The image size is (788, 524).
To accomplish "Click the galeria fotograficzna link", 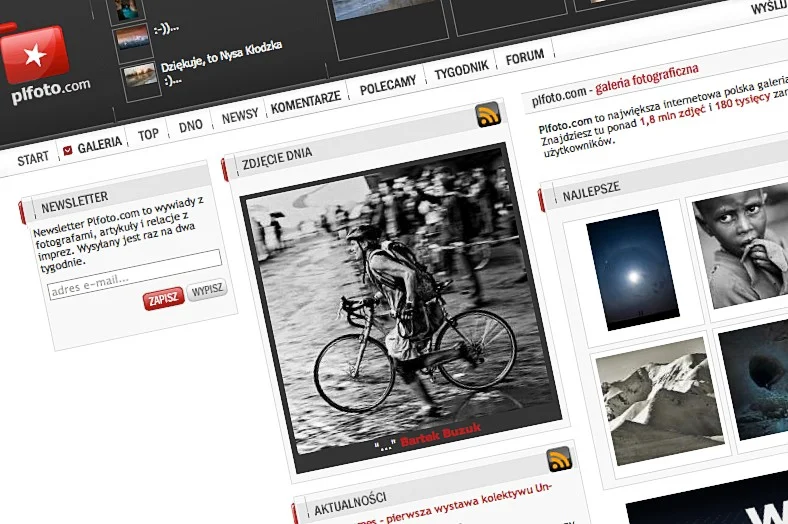I will coord(647,79).
